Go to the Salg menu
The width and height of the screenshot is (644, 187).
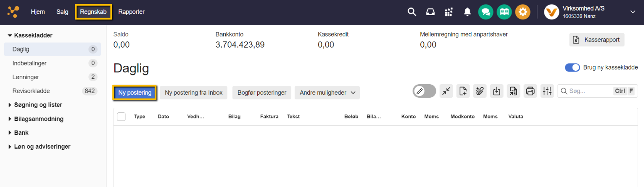[62, 12]
